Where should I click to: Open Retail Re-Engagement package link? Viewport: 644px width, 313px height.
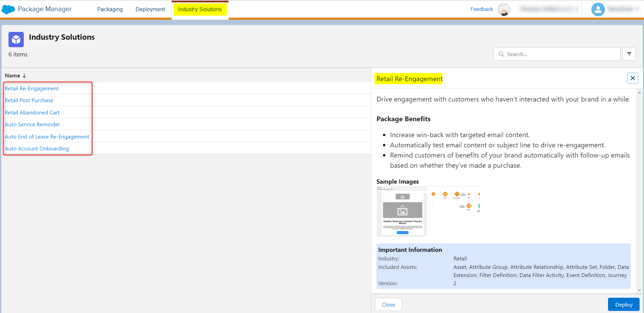click(32, 88)
